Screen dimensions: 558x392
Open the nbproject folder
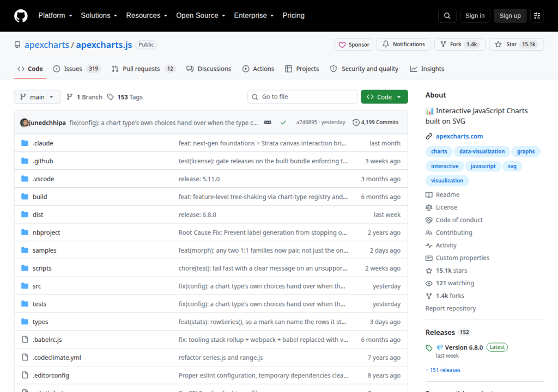pos(46,232)
